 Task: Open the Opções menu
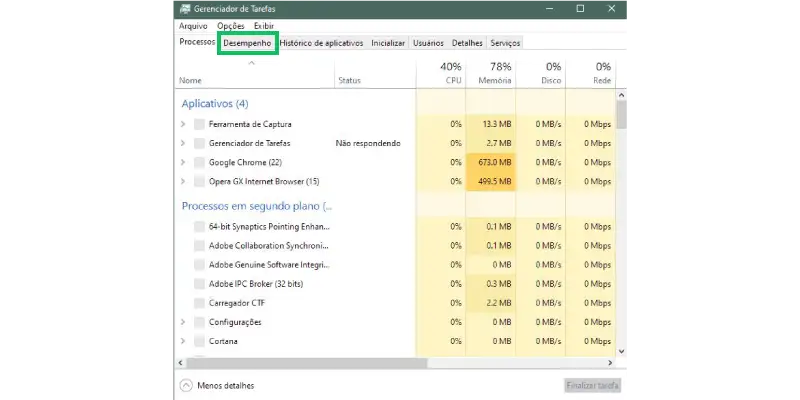[230, 25]
